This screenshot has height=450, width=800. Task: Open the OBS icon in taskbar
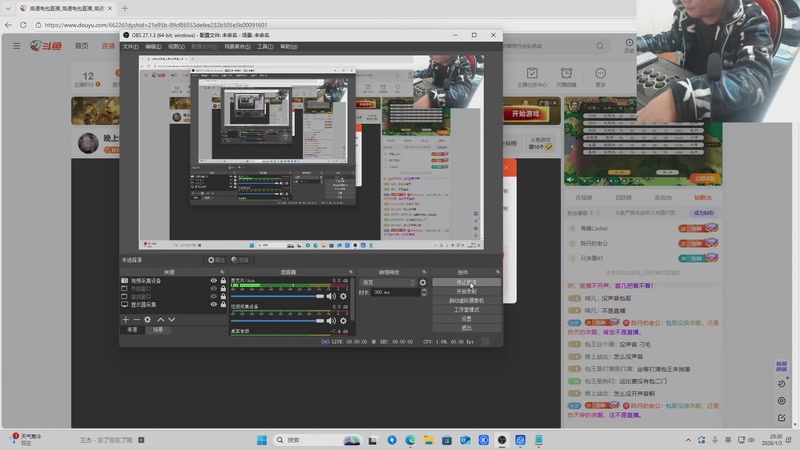[x=502, y=440]
